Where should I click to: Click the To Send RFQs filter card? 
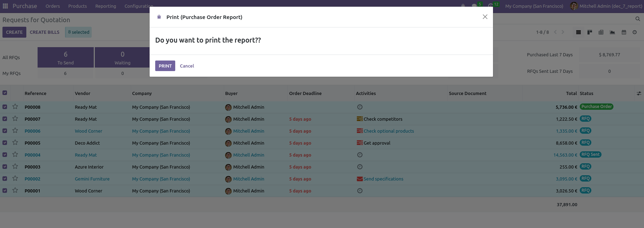coord(66,57)
